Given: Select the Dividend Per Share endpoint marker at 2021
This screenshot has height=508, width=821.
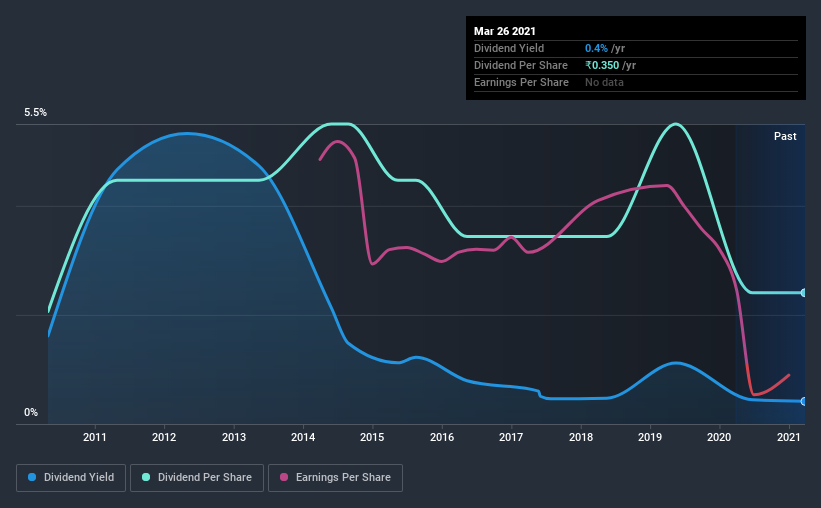Looking at the screenshot, I should pyautogui.click(x=804, y=292).
